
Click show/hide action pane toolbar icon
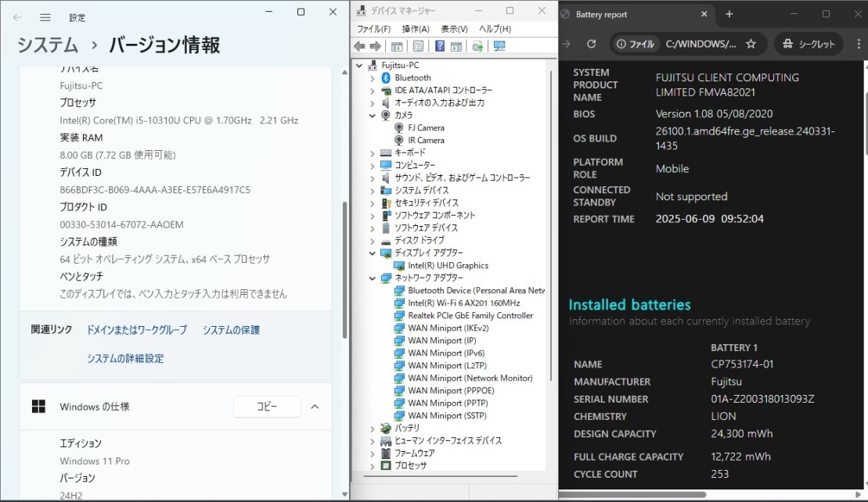pos(456,46)
